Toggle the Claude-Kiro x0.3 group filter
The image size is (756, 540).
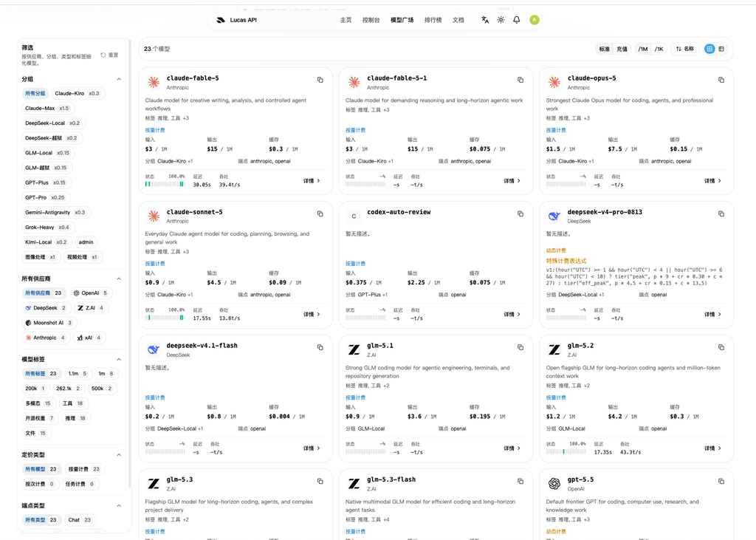pos(77,93)
